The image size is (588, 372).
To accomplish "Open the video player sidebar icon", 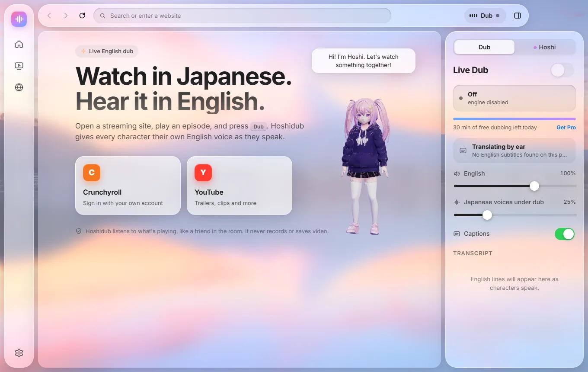I will pos(19,66).
